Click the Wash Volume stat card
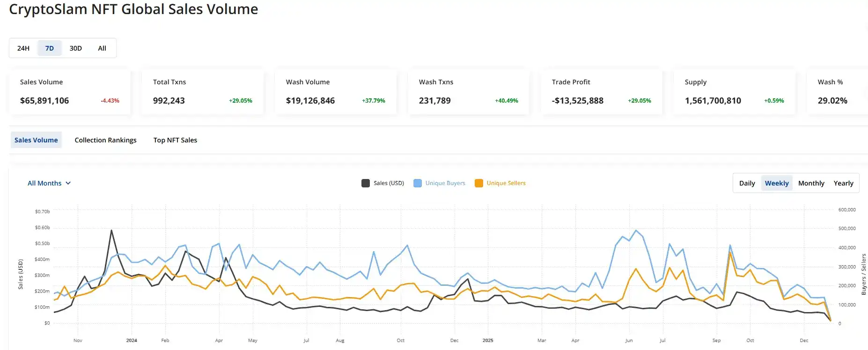Screen dimensions: 868x350 click(335, 92)
